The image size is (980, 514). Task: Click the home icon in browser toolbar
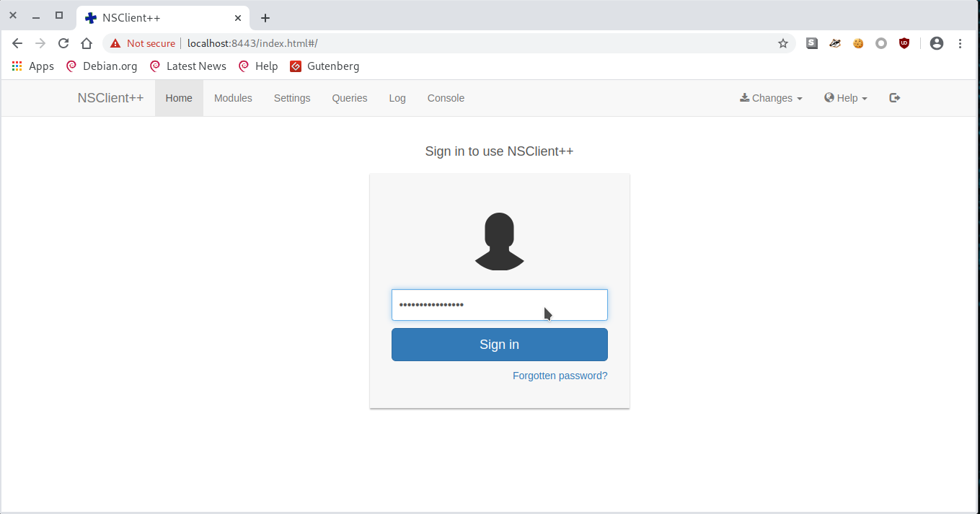(87, 43)
